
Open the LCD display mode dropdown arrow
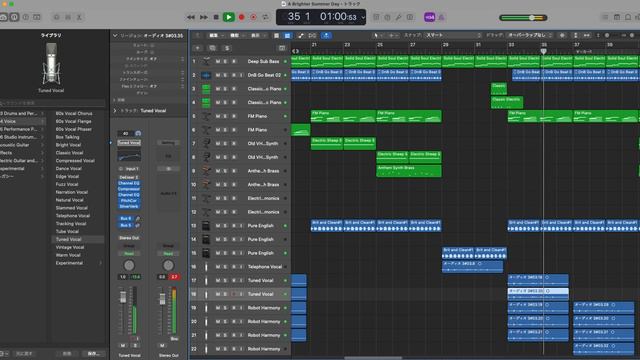click(x=363, y=18)
